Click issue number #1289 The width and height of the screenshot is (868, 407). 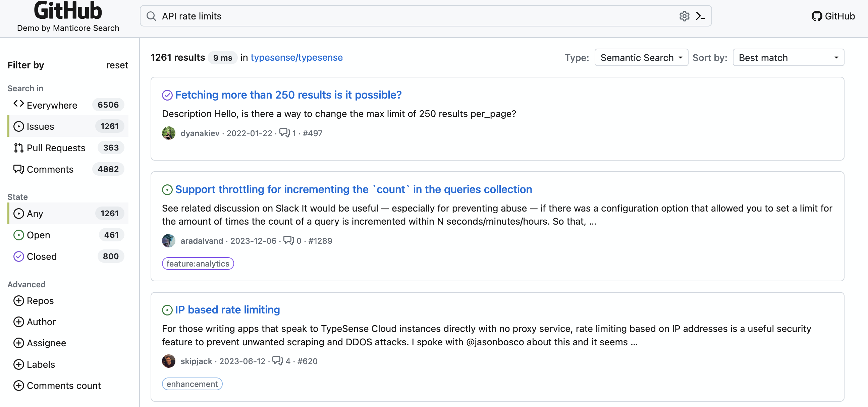[320, 241]
